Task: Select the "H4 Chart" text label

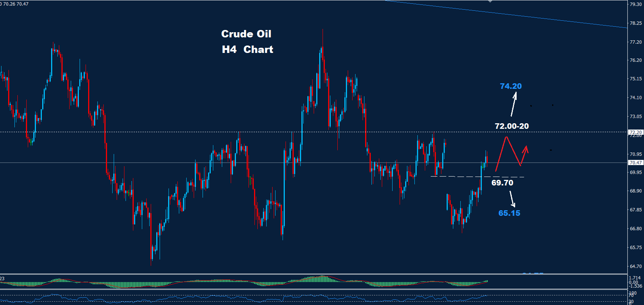Action: click(247, 50)
